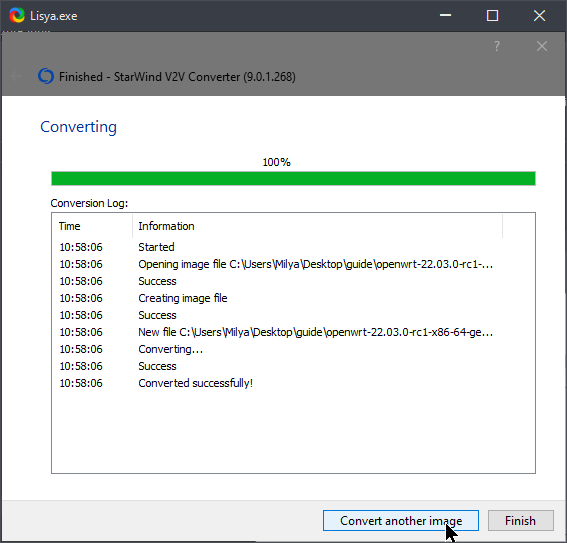Screen dimensions: 567x543
Task: Sort log by Time column header
Action: coord(92,226)
